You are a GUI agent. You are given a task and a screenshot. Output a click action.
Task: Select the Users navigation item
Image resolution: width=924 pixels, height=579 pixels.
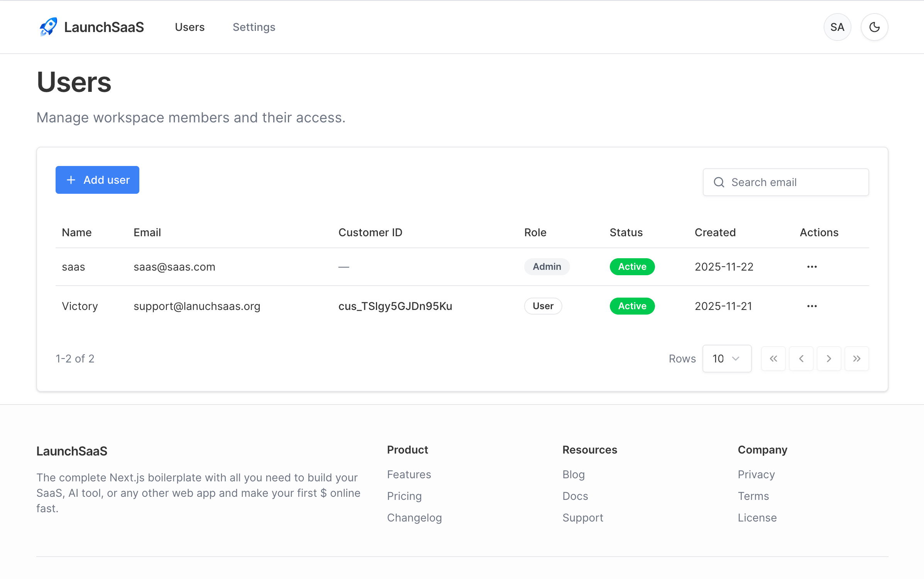tap(190, 27)
